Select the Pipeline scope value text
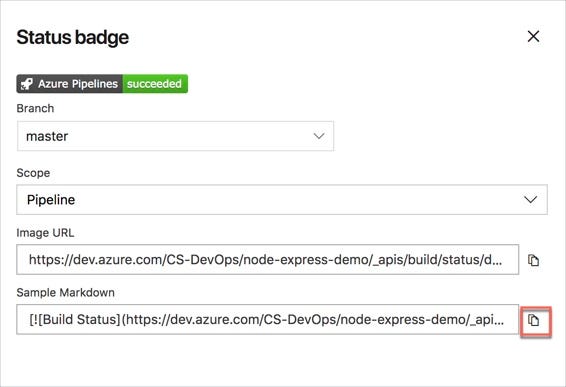Image resolution: width=566 pixels, height=387 pixels. coord(51,200)
